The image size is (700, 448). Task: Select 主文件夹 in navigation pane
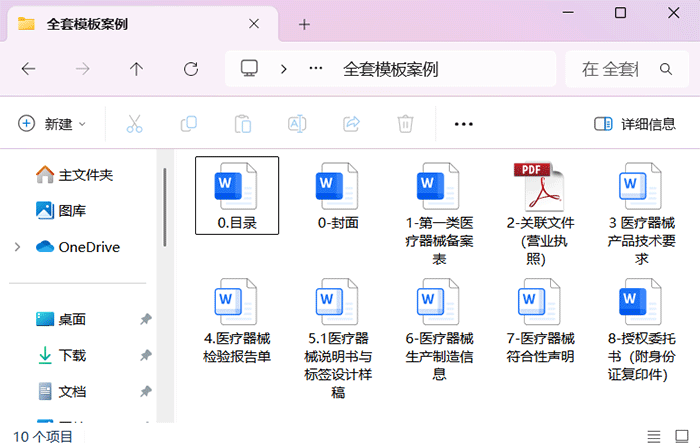tap(85, 175)
